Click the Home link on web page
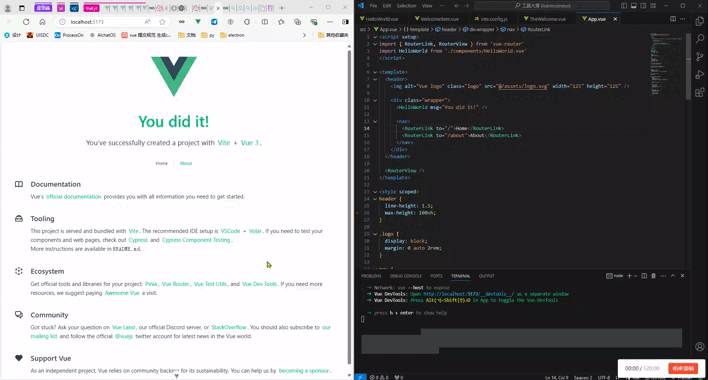Viewport: 708px width, 380px height. [x=162, y=163]
